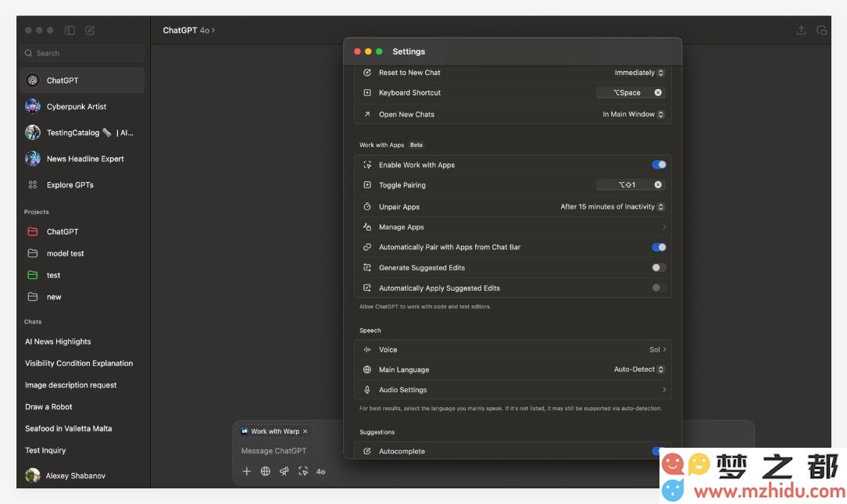
Task: Click the sidebar Search field
Action: [x=83, y=53]
